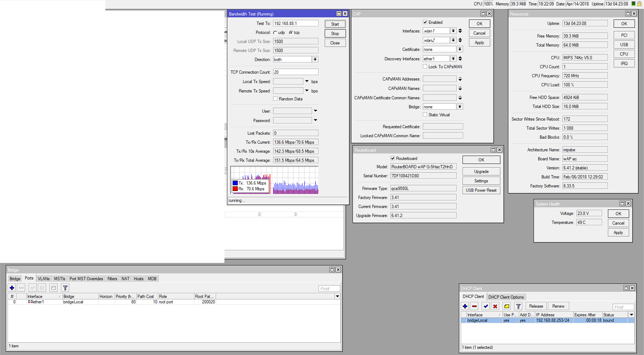644x355 pixels.
Task: Open the Direction dropdown in Bandwidth Test
Action: [315, 59]
